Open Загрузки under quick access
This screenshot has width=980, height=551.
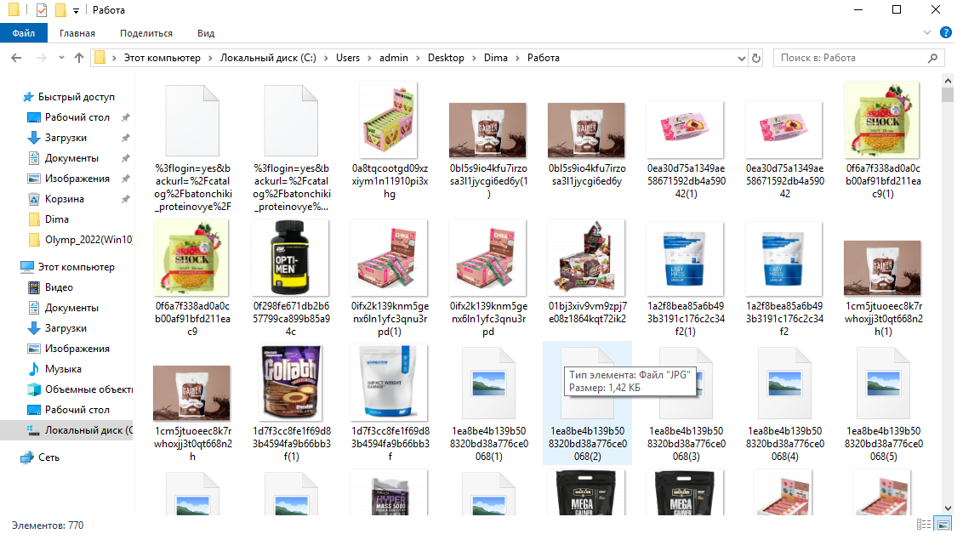[x=66, y=138]
